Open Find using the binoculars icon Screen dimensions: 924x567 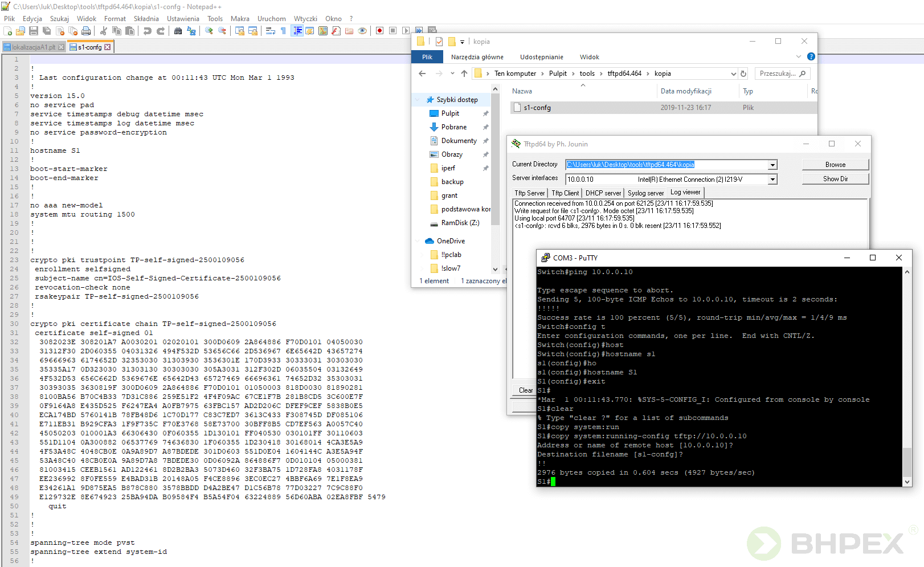coord(178,31)
